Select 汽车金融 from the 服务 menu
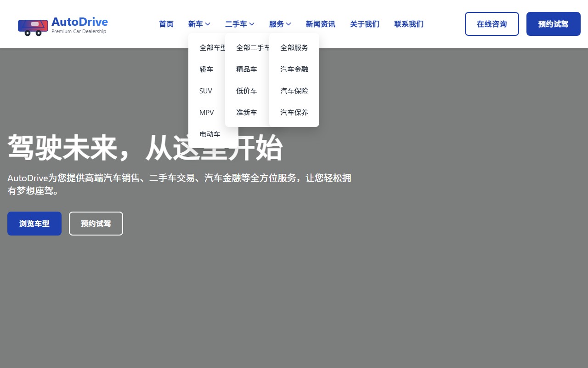The width and height of the screenshot is (588, 368). coord(294,69)
